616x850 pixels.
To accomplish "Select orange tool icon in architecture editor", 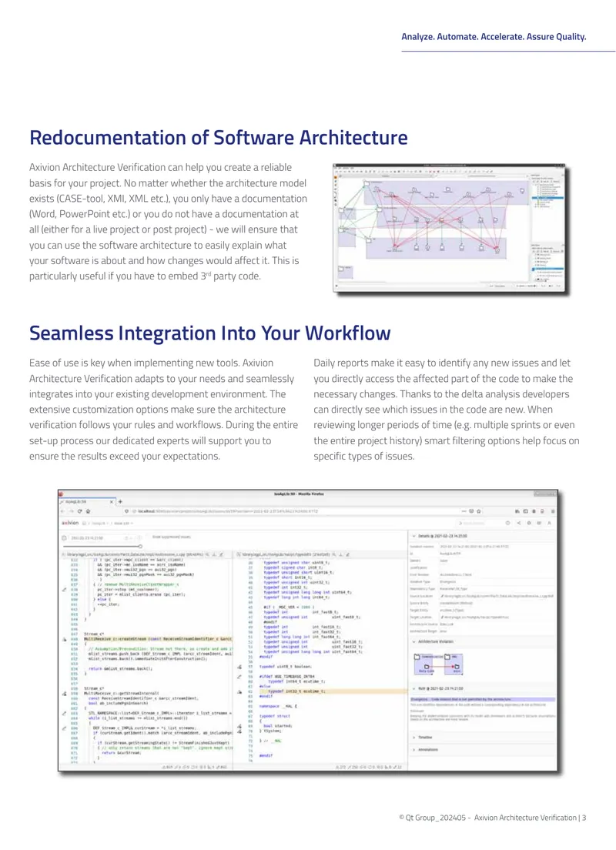I will click(x=336, y=177).
